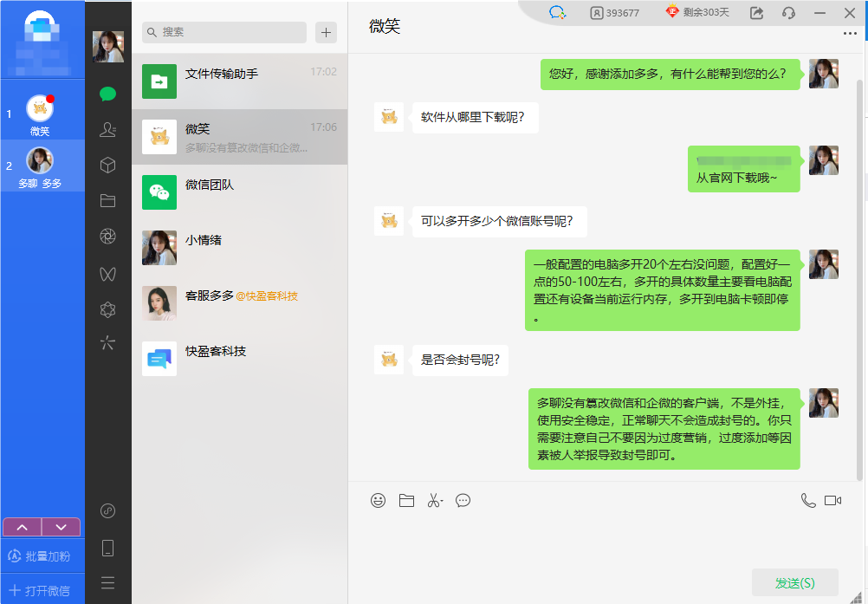Send a file via folder icon
The width and height of the screenshot is (868, 604).
coord(407,501)
